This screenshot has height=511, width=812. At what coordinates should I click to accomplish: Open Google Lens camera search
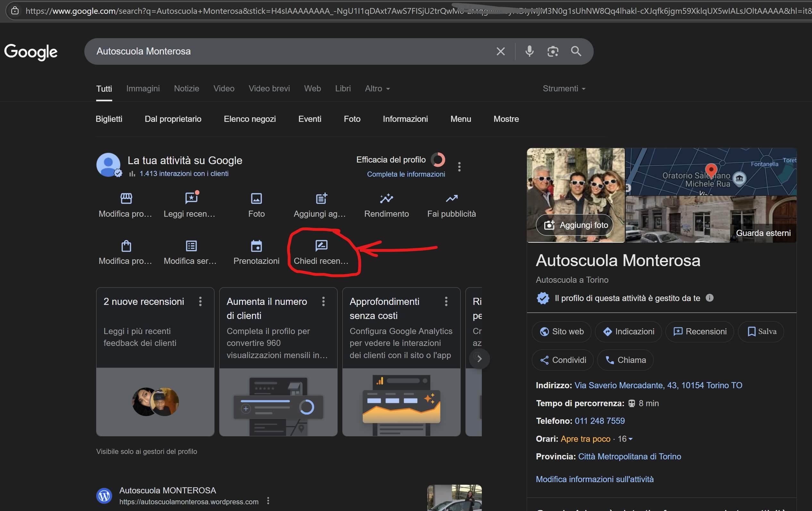click(x=552, y=51)
